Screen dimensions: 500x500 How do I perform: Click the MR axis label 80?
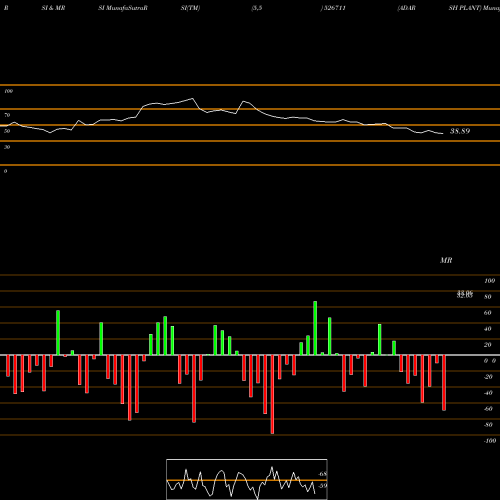(x=488, y=297)
